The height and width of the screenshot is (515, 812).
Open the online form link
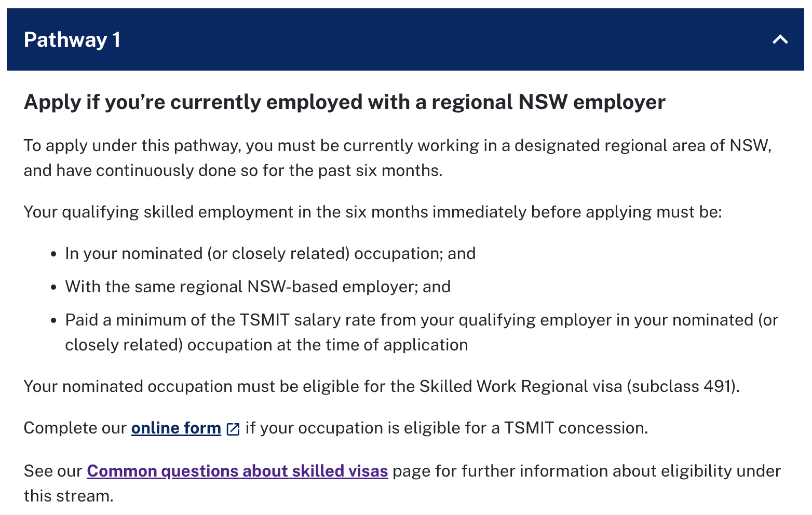point(176,428)
